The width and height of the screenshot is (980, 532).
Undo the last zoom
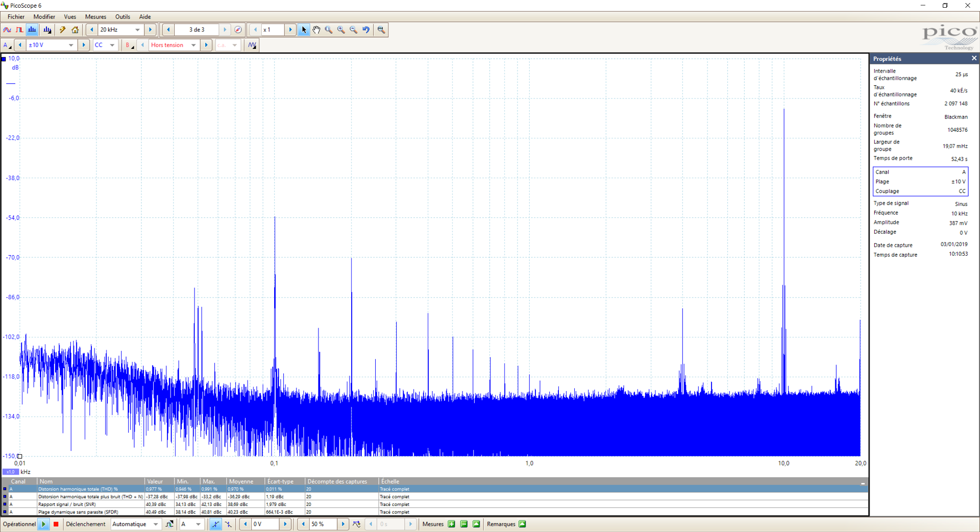click(x=366, y=30)
